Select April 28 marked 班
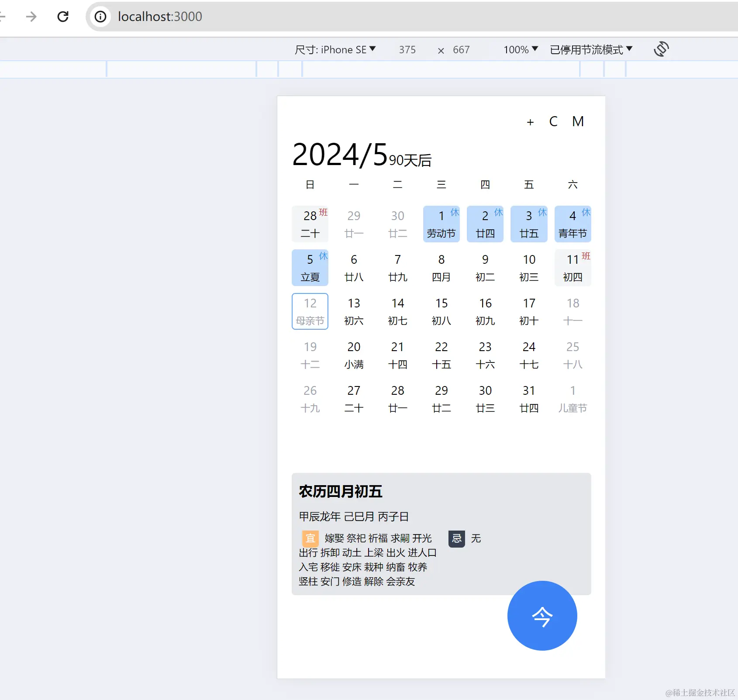Screen dimensions: 738x700 [x=310, y=224]
